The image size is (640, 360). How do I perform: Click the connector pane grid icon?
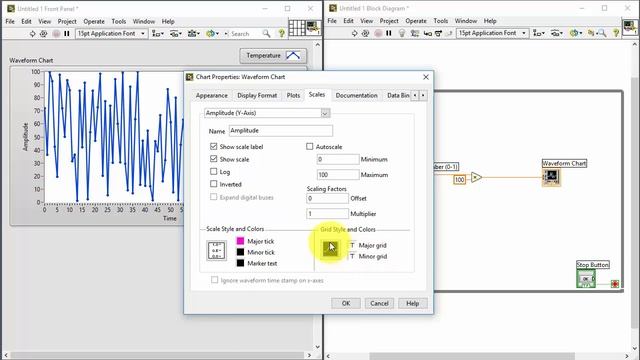click(x=297, y=28)
